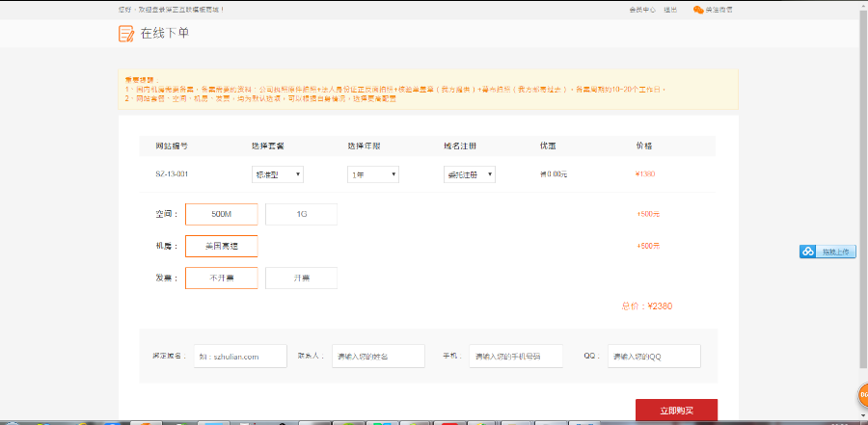868x425 pixels.
Task: Click the 选择年限 column header
Action: pyautogui.click(x=365, y=146)
